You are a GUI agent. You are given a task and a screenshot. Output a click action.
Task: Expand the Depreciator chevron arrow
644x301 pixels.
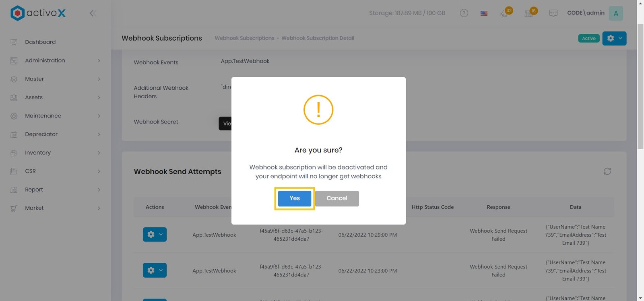pyautogui.click(x=99, y=134)
